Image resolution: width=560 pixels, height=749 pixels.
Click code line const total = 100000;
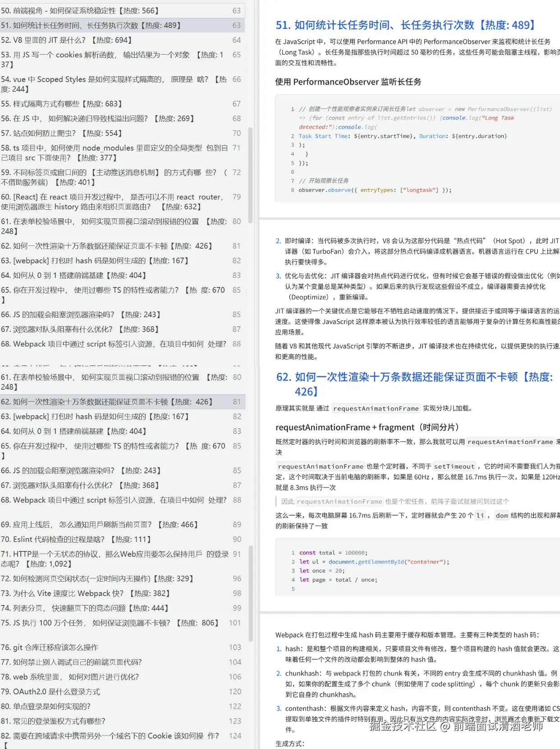(333, 553)
